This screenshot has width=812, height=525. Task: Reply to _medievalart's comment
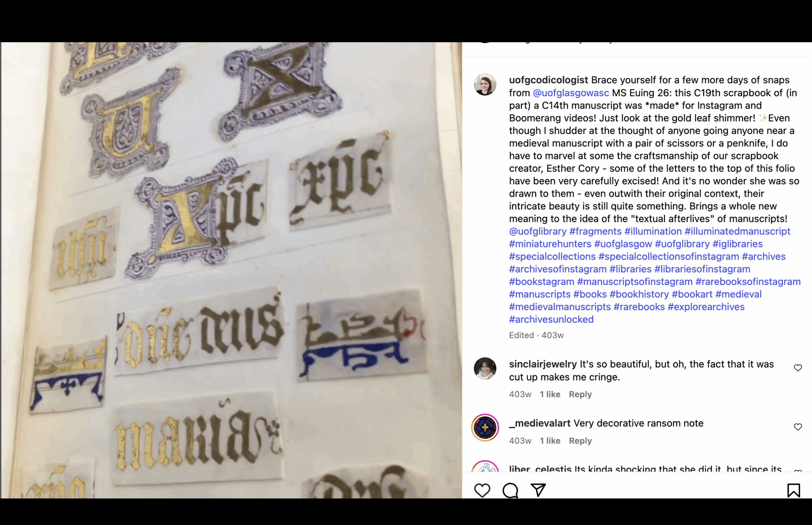click(x=580, y=441)
